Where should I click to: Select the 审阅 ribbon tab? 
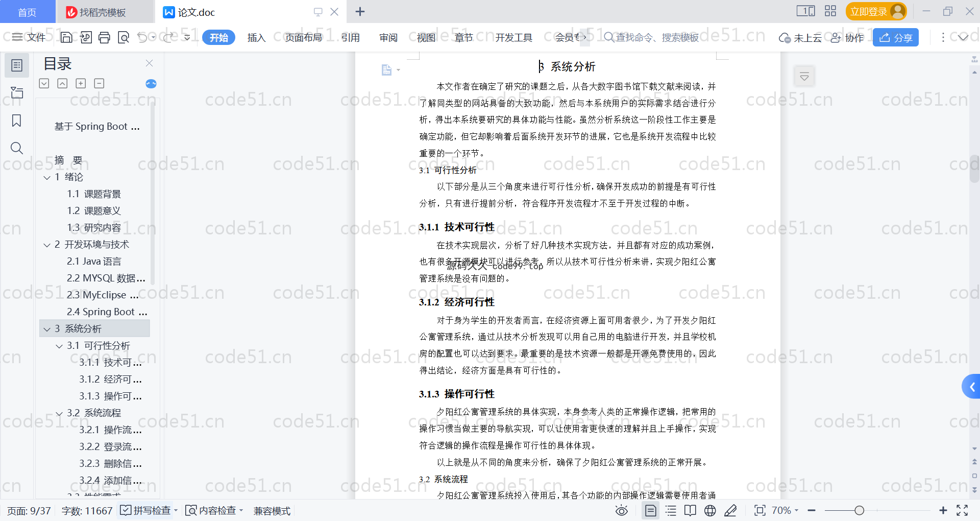(x=388, y=37)
